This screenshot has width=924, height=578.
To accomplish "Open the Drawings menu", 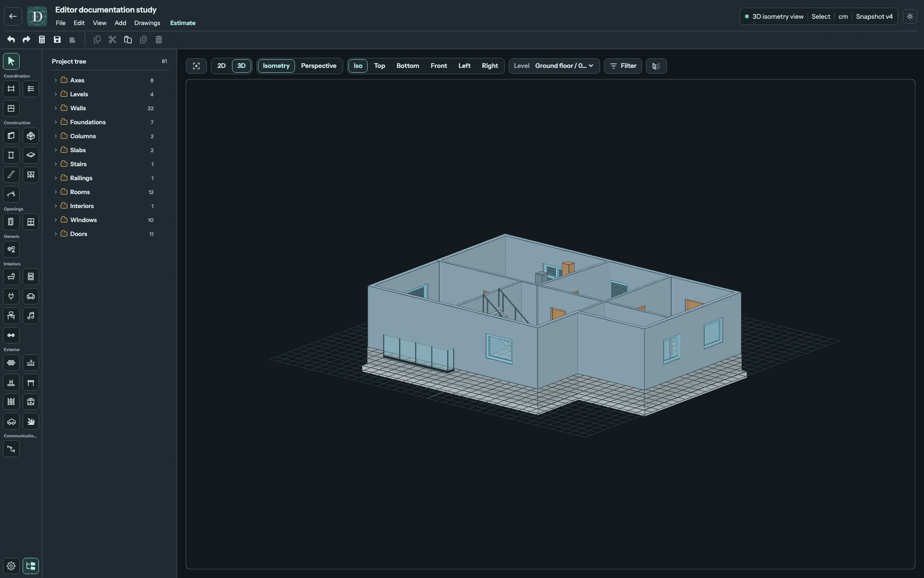I will coord(147,23).
